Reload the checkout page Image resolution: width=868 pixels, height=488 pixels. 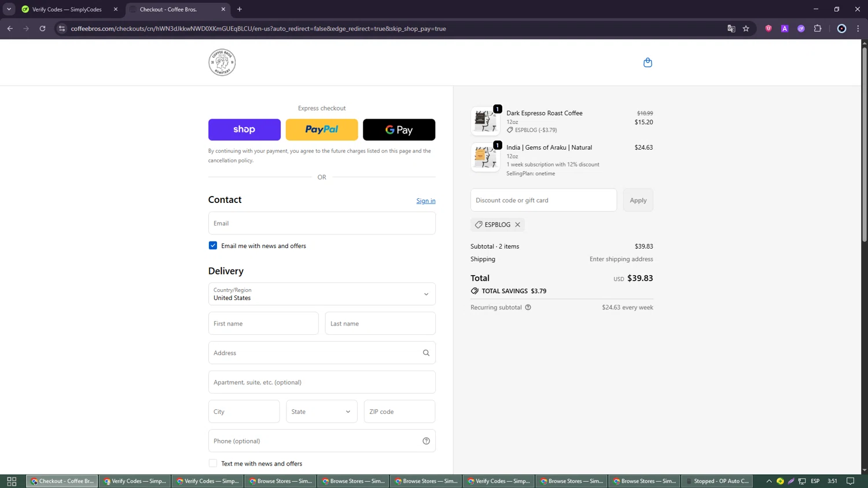(42, 28)
